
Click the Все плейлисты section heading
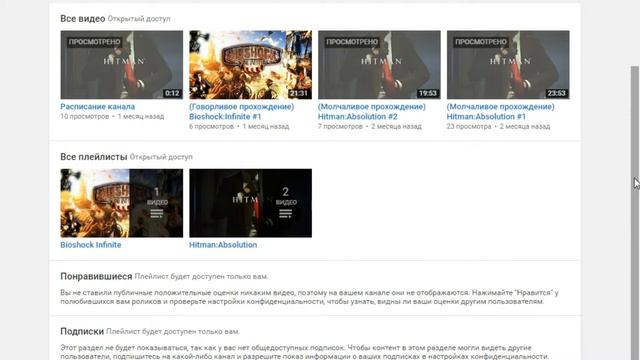94,157
